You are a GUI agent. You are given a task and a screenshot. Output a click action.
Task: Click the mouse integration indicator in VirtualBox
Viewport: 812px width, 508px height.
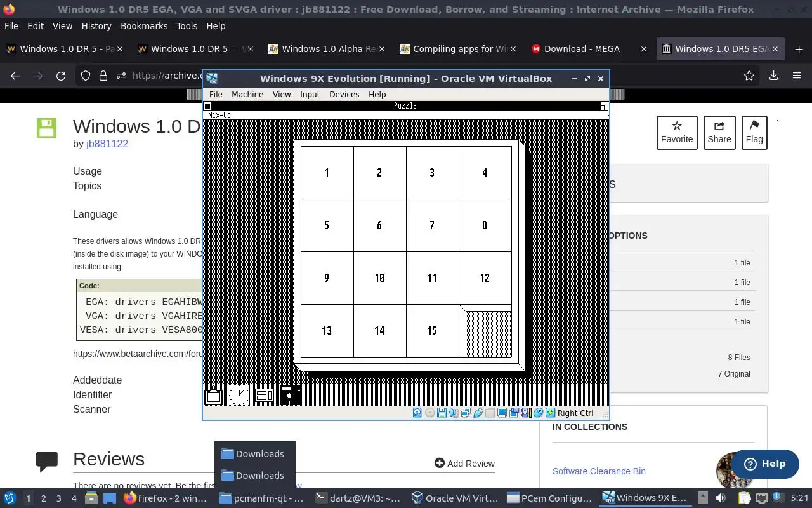click(538, 413)
